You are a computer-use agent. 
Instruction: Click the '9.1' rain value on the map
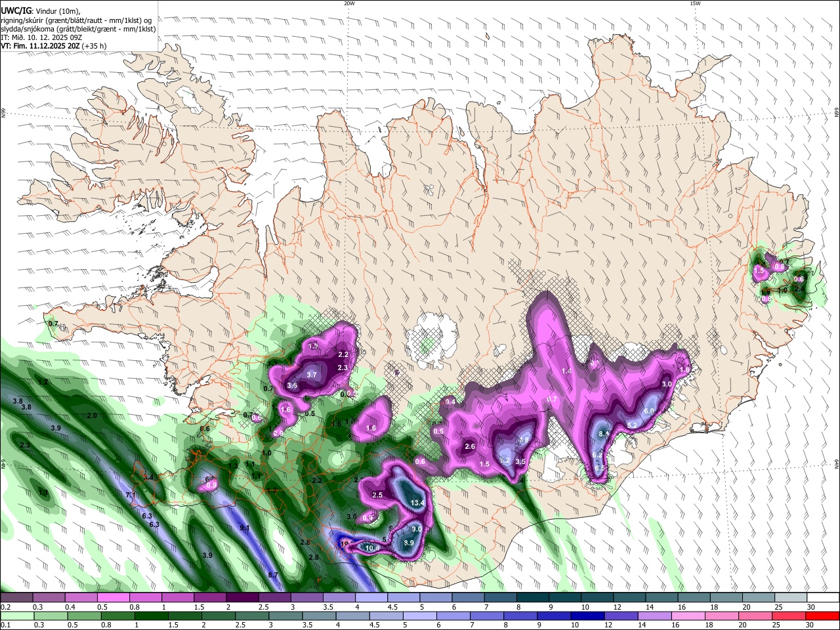pyautogui.click(x=245, y=528)
